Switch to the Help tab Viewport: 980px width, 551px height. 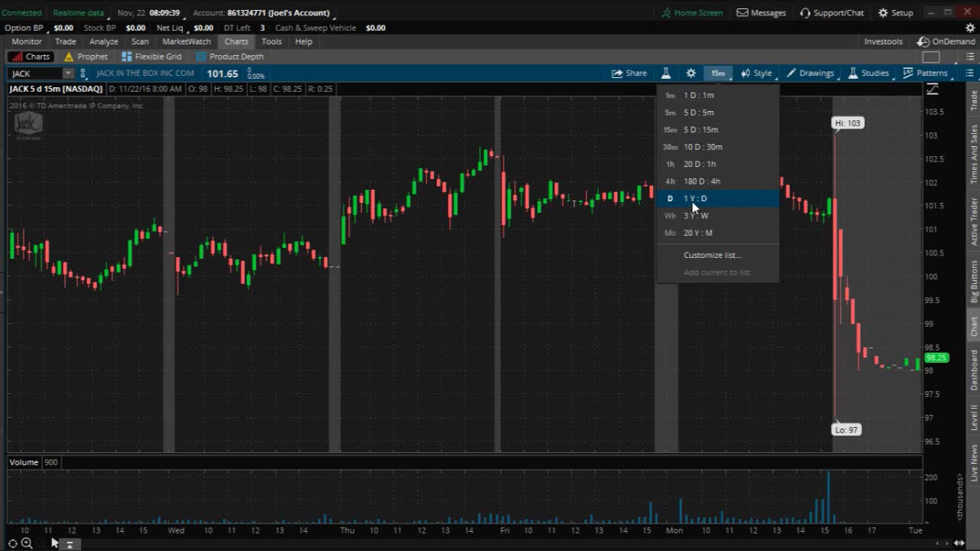pos(304,41)
